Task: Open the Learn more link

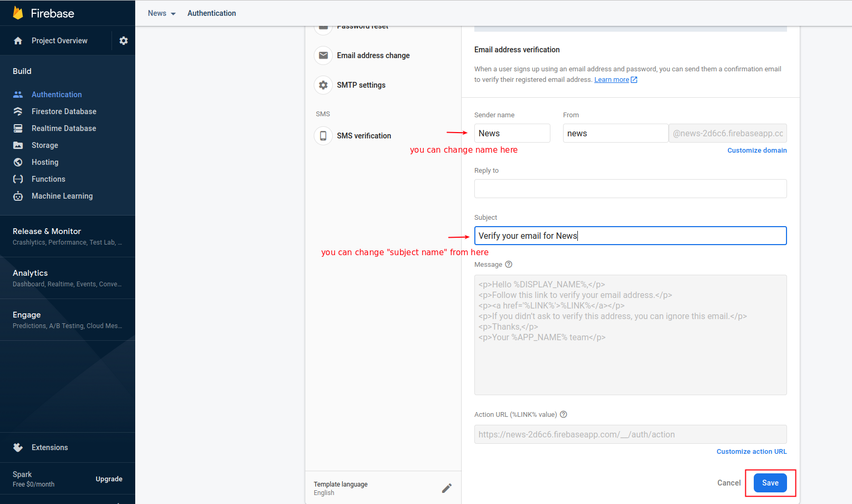Action: pos(612,80)
